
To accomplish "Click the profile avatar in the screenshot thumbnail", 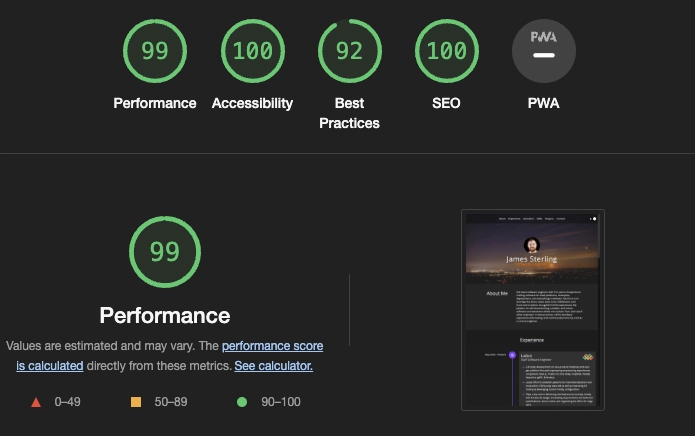I will click(532, 244).
